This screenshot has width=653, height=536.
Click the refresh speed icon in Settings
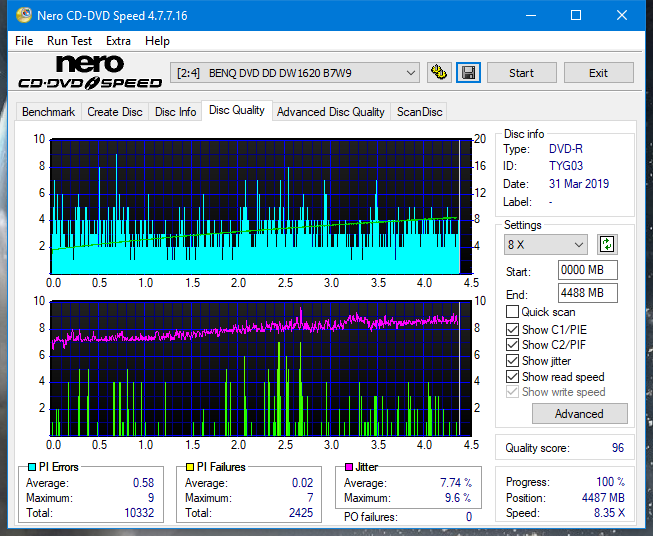(x=606, y=244)
